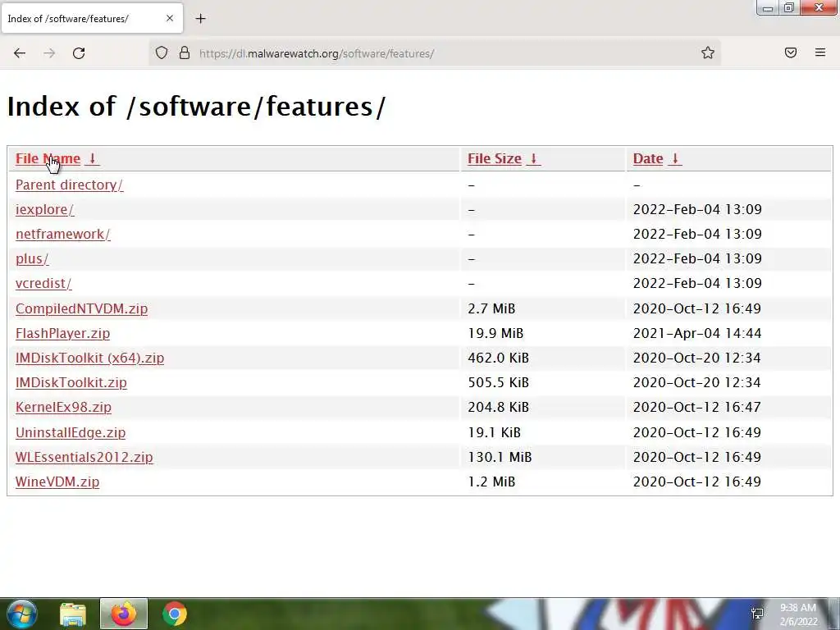Save page to Pocket icon
840x630 pixels.
point(791,52)
